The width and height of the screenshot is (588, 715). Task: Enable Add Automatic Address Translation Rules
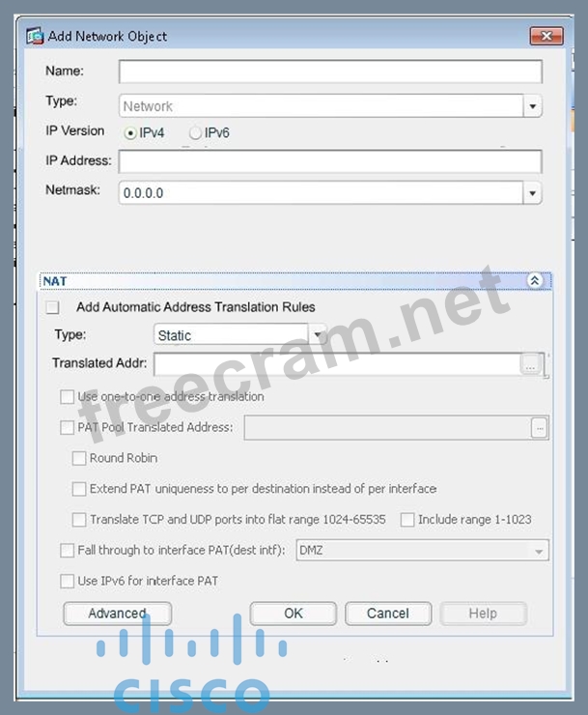[53, 307]
